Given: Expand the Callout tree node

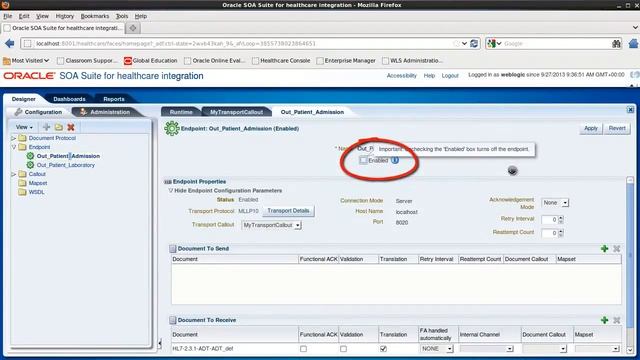Looking at the screenshot, I should point(13,174).
